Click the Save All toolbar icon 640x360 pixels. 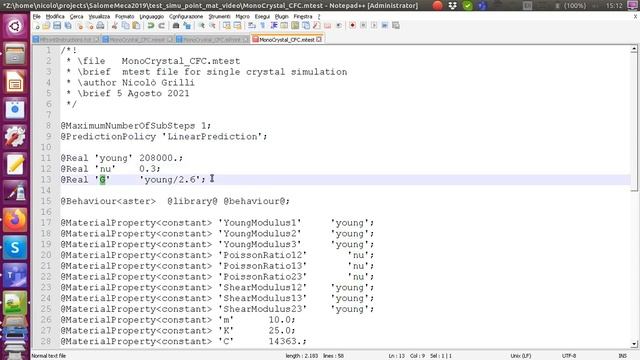68,26
